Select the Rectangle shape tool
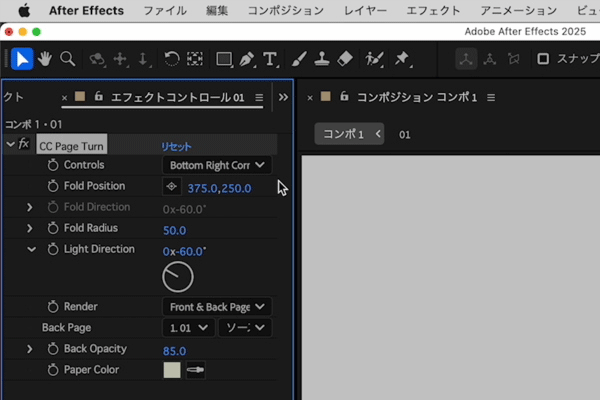This screenshot has height=400, width=600. (x=224, y=59)
